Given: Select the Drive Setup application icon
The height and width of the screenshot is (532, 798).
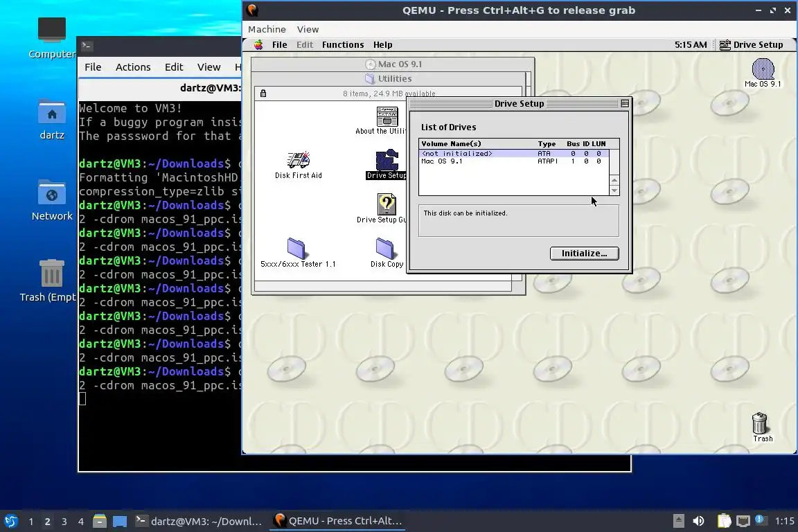Looking at the screenshot, I should 387,160.
